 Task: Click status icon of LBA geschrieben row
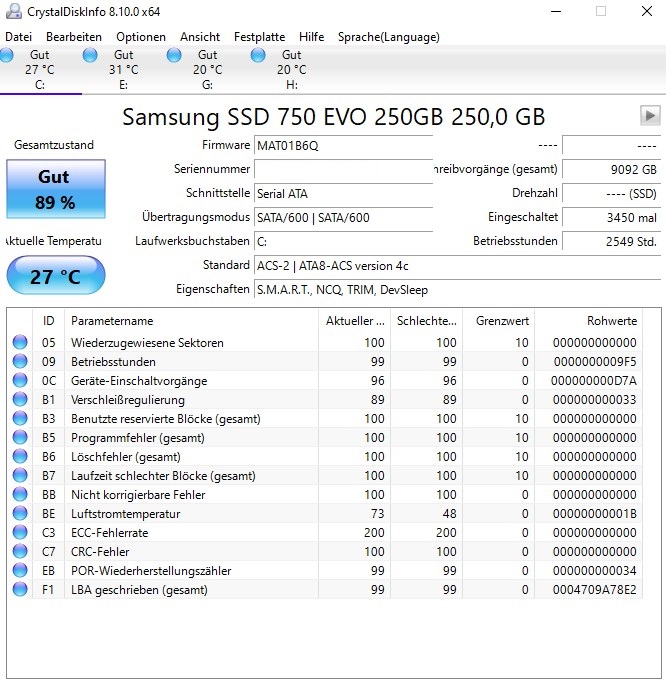[20, 589]
